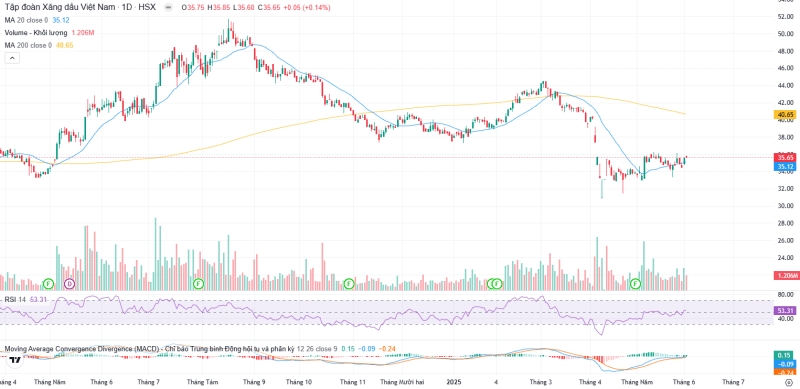Click the red 35.65 last price label
Image resolution: width=800 pixels, height=389 pixels.
[x=786, y=157]
